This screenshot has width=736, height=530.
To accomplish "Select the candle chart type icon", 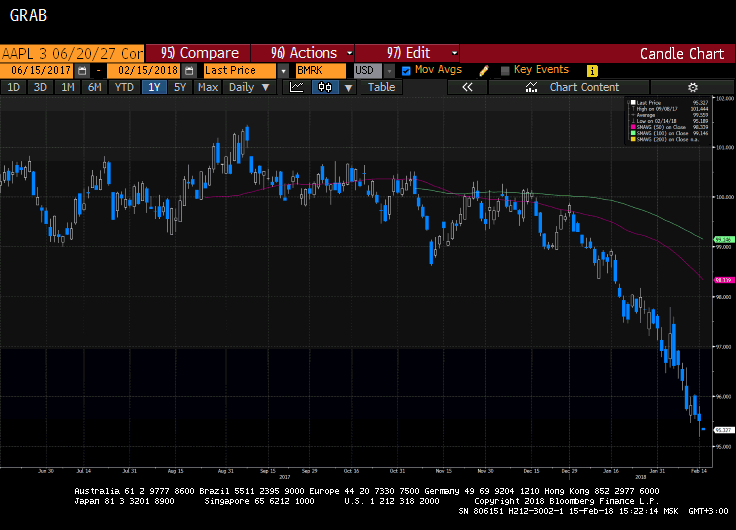I will coord(325,87).
